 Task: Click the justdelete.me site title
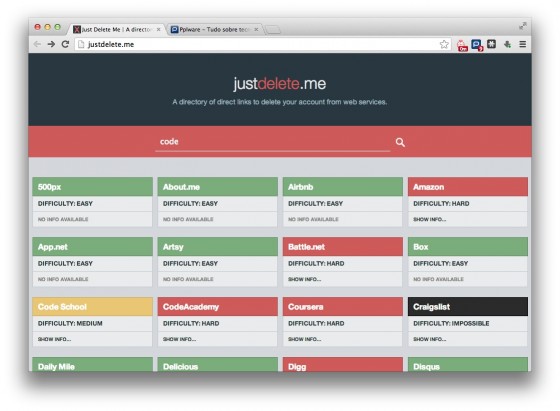tap(280, 84)
